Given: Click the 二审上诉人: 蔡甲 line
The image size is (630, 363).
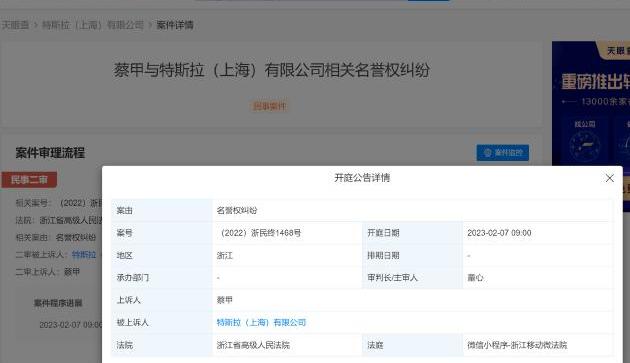Looking at the screenshot, I should click(48, 272).
